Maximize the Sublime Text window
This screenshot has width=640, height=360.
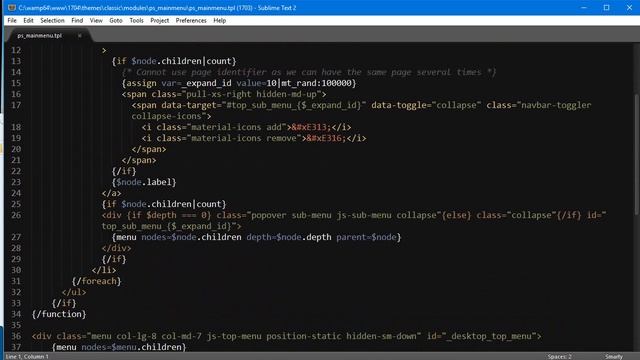click(607, 7)
